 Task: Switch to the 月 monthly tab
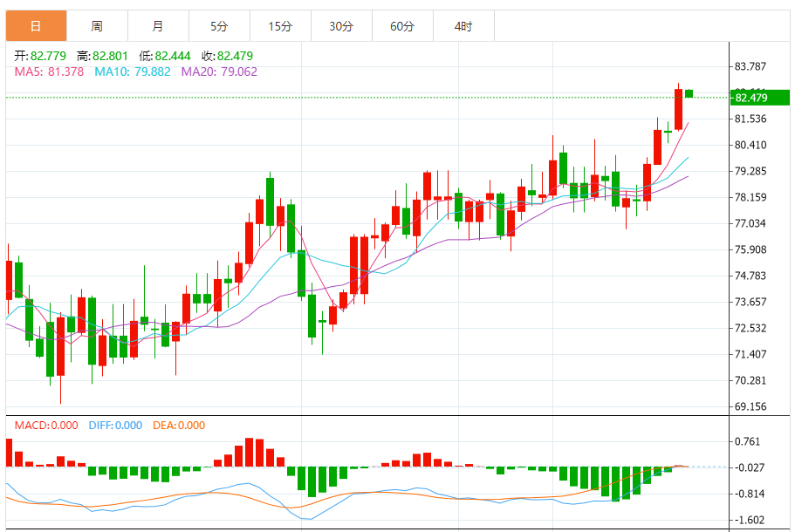[x=158, y=26]
